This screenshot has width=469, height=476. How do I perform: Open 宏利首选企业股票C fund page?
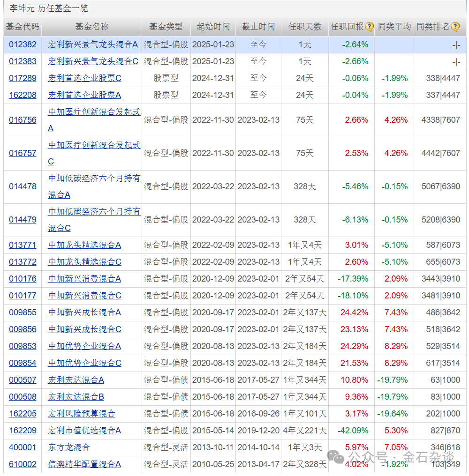[x=84, y=78]
